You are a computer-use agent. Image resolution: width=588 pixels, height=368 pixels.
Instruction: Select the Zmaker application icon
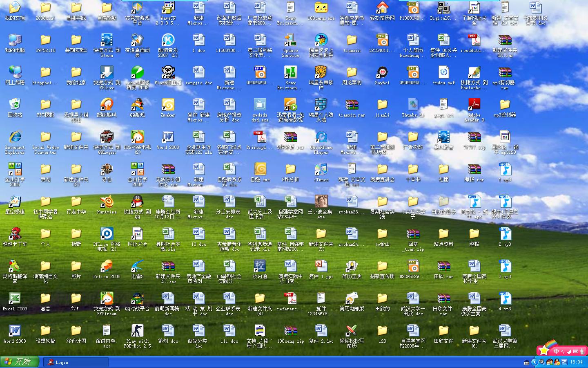pyautogui.click(x=168, y=108)
